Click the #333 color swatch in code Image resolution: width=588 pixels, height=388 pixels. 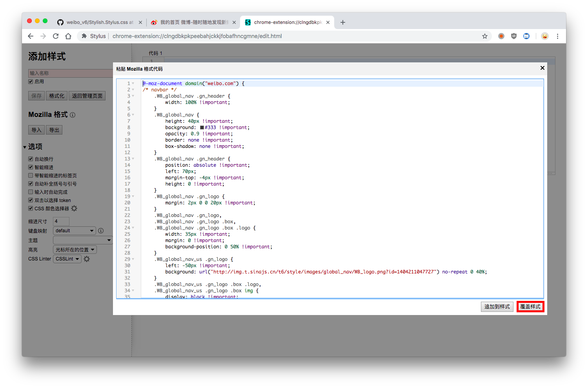point(202,128)
